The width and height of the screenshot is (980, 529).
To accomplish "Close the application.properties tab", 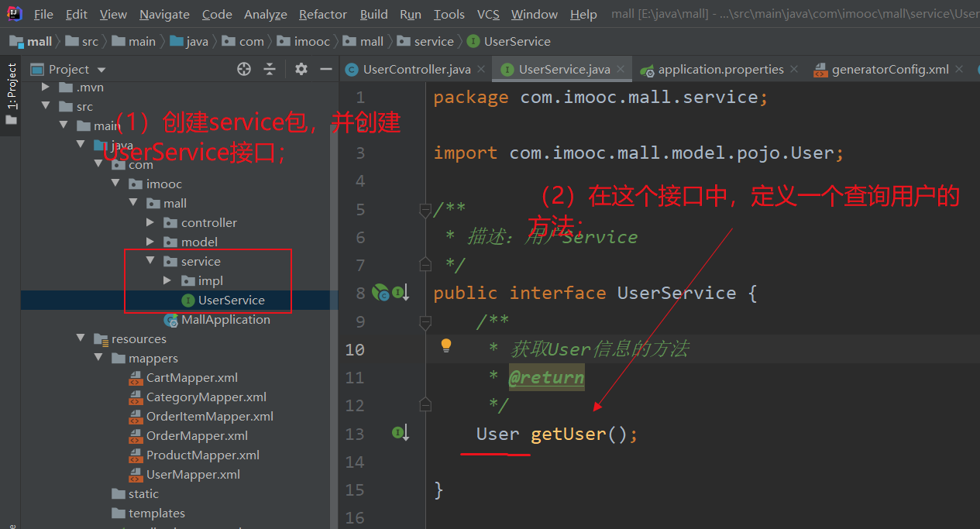I will point(796,69).
